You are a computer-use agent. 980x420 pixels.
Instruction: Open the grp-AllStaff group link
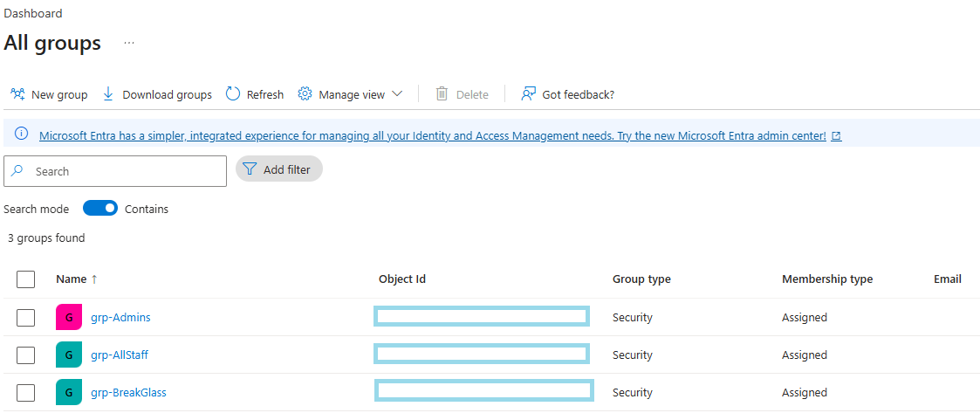(120, 355)
